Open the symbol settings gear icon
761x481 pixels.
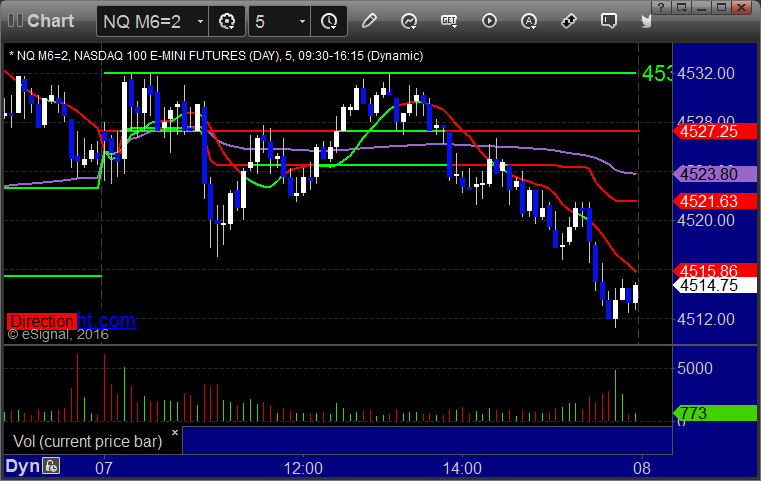coord(227,21)
